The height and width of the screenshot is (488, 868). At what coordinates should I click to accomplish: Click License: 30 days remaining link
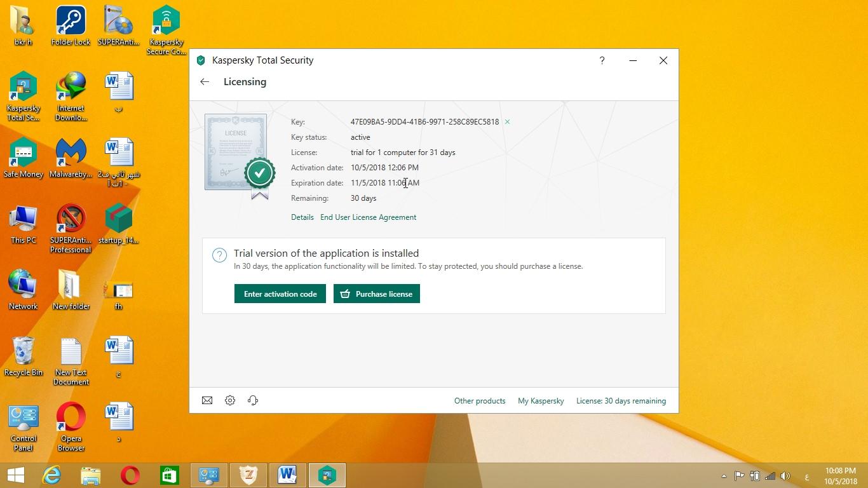click(x=621, y=401)
